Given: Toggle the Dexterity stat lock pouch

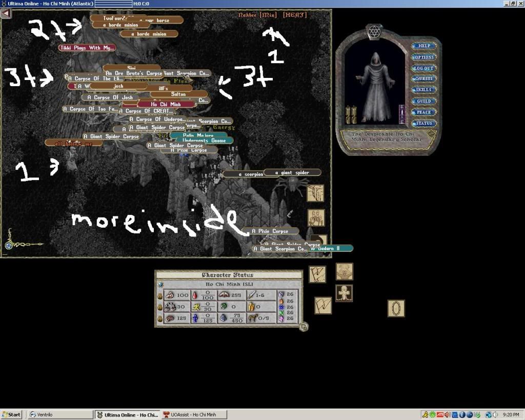Looking at the screenshot, I should click(160, 307).
